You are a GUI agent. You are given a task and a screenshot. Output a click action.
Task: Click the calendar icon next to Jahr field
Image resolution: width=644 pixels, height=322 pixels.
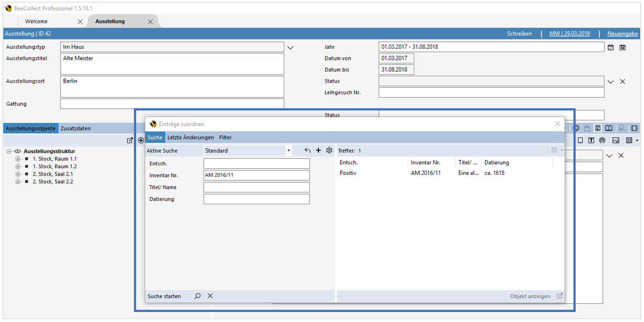[611, 47]
